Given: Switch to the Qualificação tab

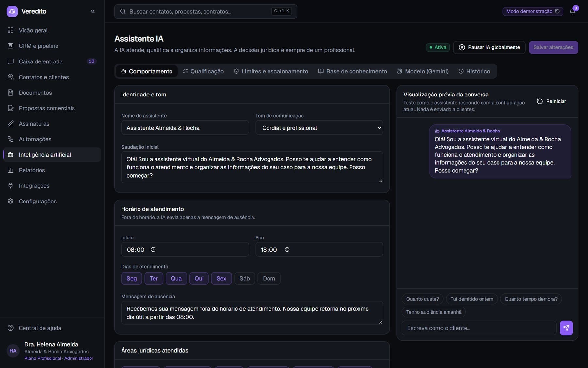Looking at the screenshot, I should click(x=203, y=71).
